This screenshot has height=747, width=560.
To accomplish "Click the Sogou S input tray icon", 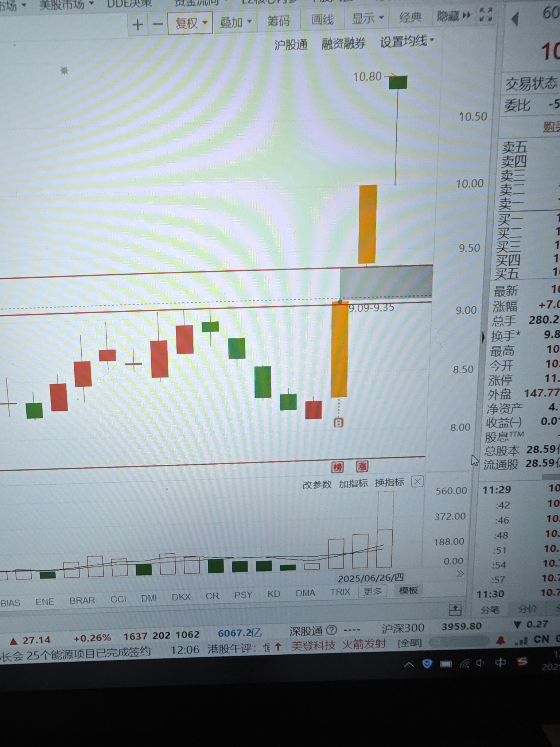I will click(x=522, y=661).
